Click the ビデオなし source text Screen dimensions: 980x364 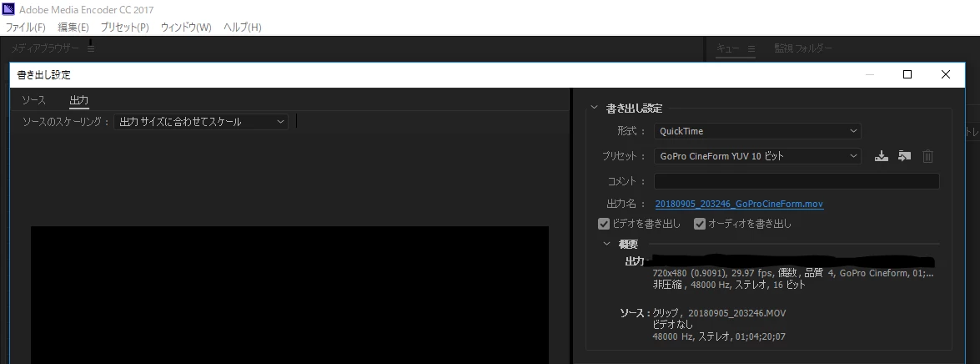(674, 325)
